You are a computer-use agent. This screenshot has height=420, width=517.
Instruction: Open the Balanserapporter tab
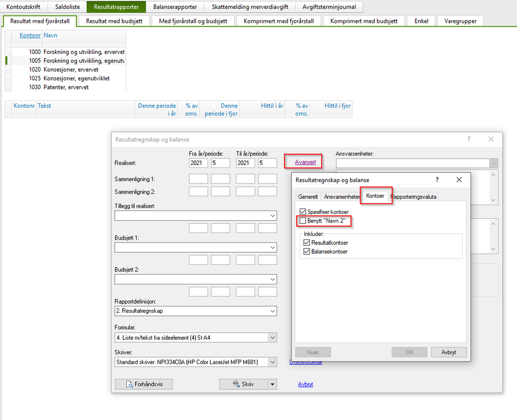pos(175,7)
